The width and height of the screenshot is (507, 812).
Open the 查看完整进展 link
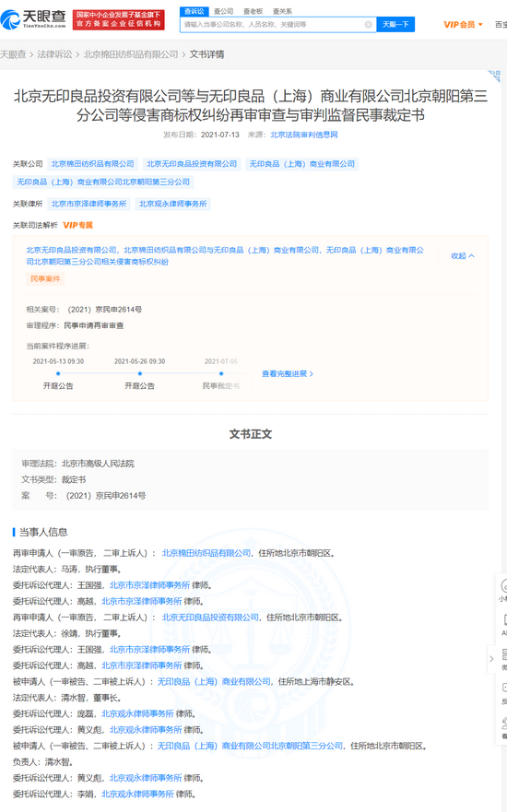287,373
